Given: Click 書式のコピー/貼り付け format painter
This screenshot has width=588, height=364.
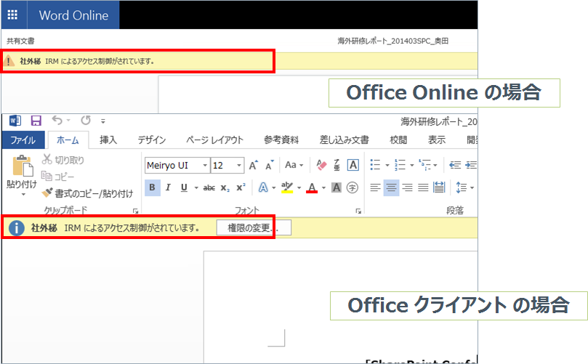Looking at the screenshot, I should [x=87, y=193].
